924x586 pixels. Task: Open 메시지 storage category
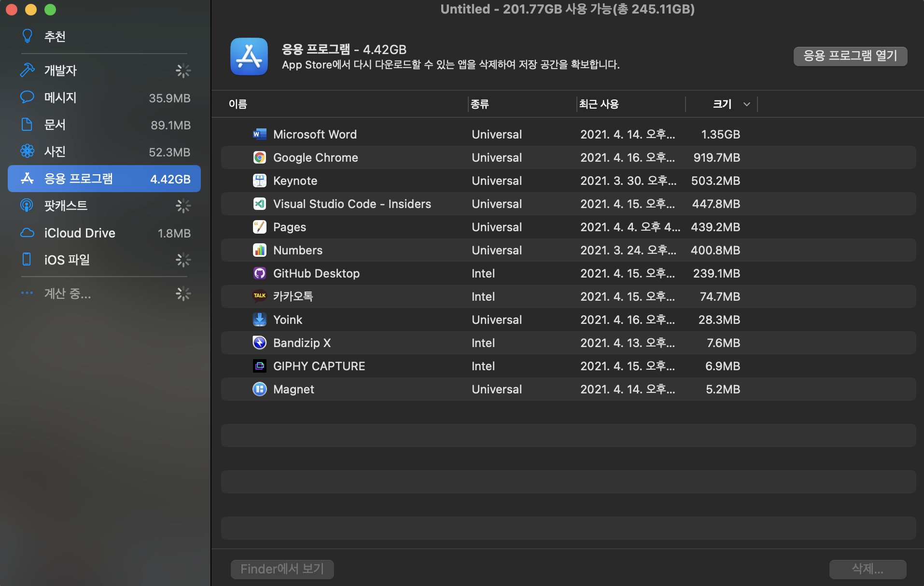tap(61, 98)
